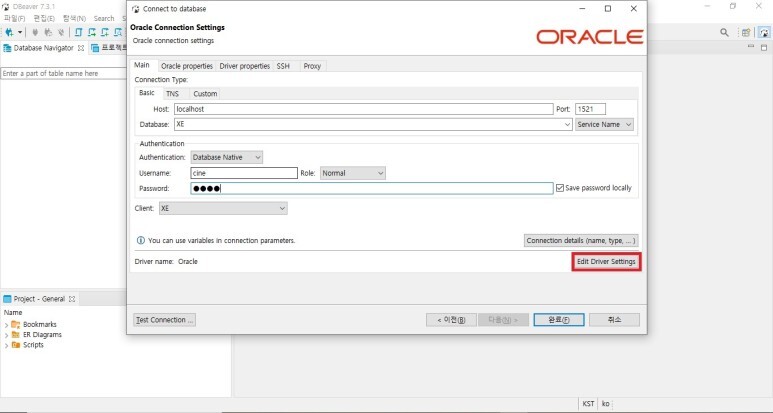Click the 이전(B) back button
The width and height of the screenshot is (773, 413).
click(451, 320)
